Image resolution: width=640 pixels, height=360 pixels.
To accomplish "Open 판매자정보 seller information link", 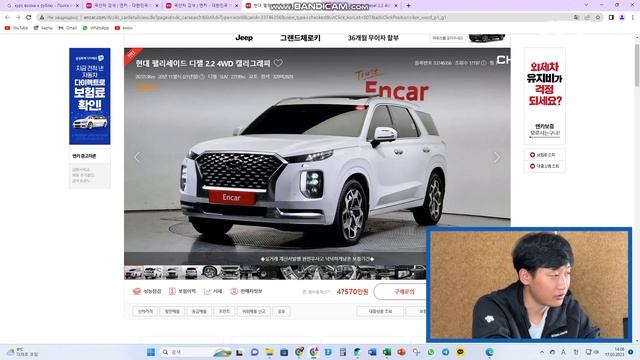I will [x=246, y=291].
